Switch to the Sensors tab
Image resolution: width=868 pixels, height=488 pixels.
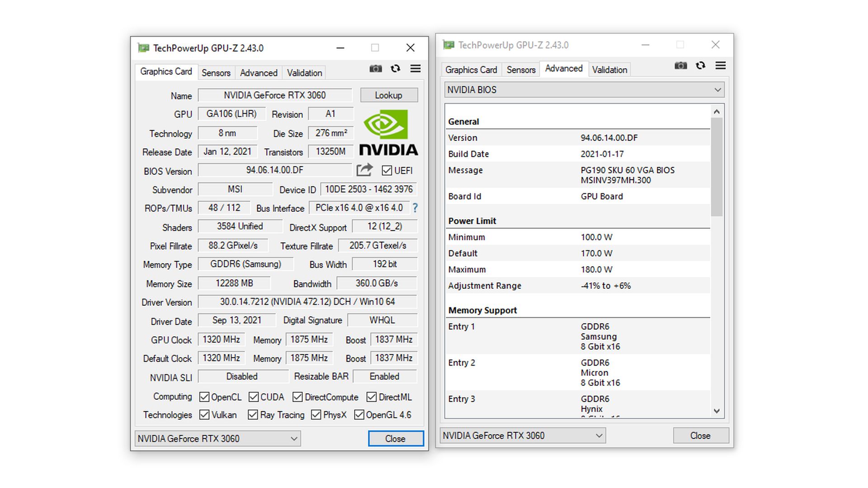(216, 72)
